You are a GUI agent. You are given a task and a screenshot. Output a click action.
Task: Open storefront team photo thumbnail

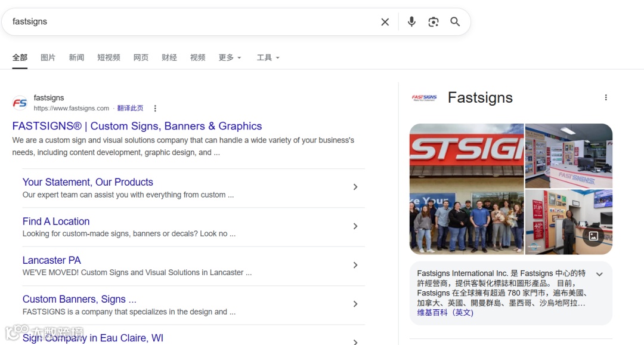coord(466,189)
